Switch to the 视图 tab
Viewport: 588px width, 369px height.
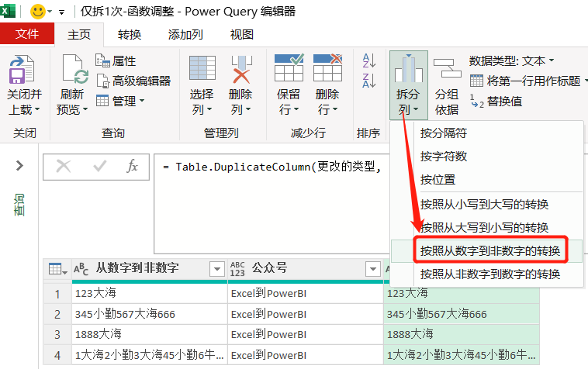(x=241, y=34)
